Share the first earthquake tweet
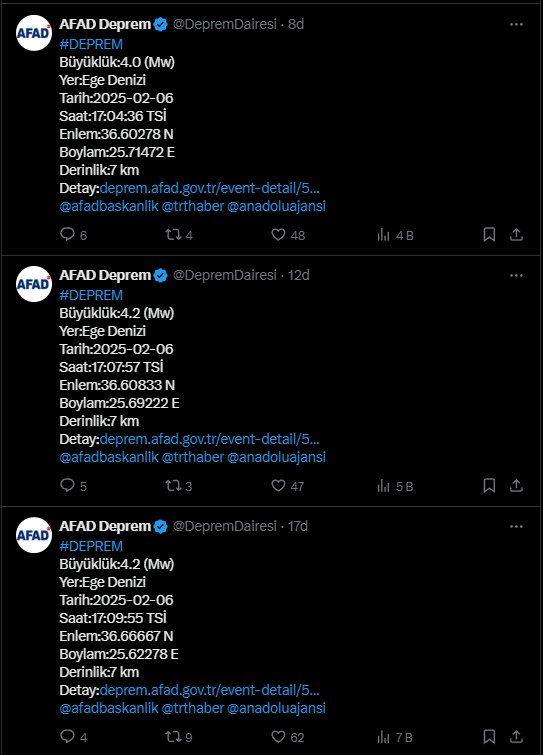Viewport: 543px width, 755px height. (x=516, y=234)
